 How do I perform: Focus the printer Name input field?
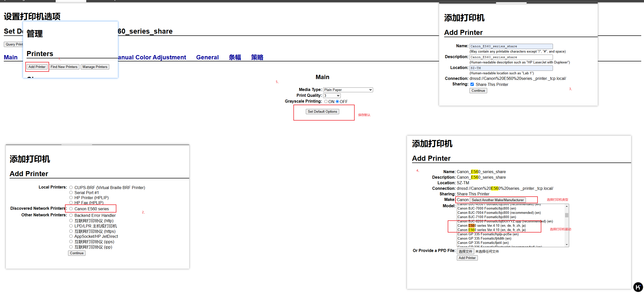511,46
